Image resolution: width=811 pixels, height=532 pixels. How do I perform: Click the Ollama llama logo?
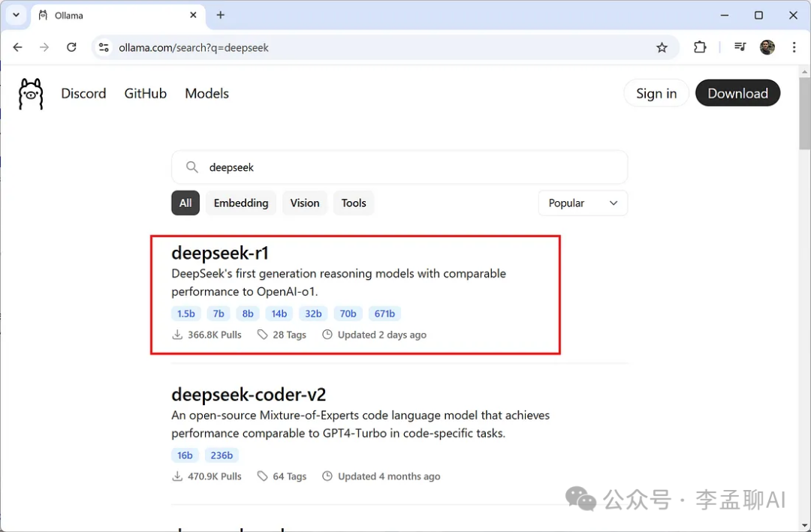pyautogui.click(x=31, y=94)
